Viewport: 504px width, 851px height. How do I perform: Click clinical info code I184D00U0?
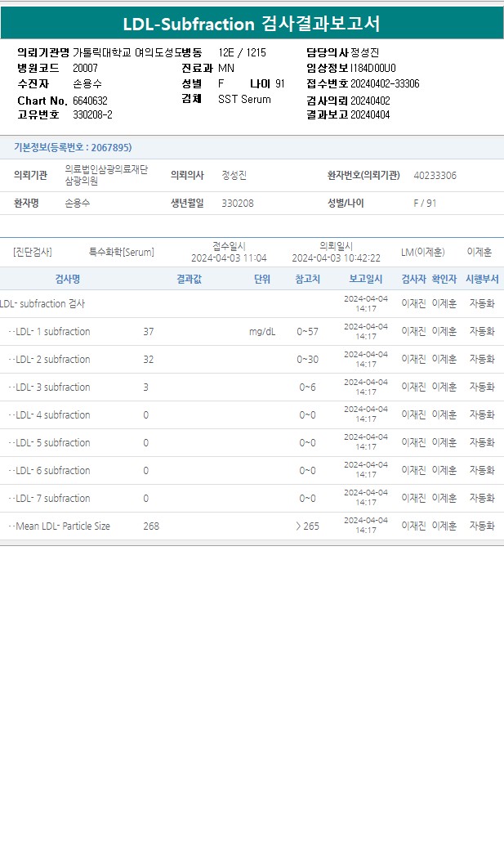373,68
